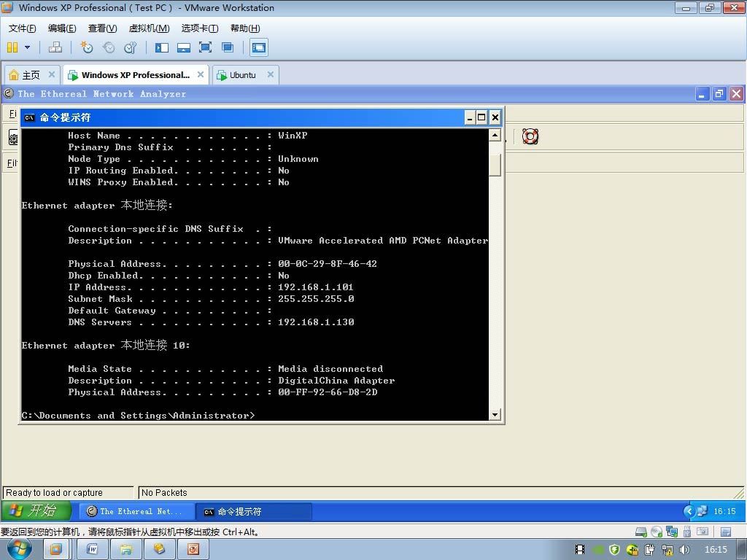Screen dimensions: 747x560
Task: Click the host tray volume speaker icon
Action: [684, 550]
